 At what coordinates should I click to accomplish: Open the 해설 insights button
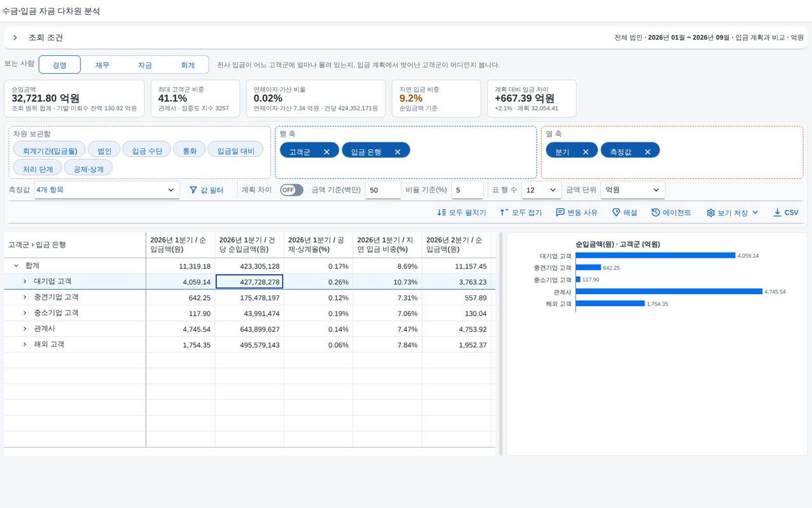click(625, 213)
